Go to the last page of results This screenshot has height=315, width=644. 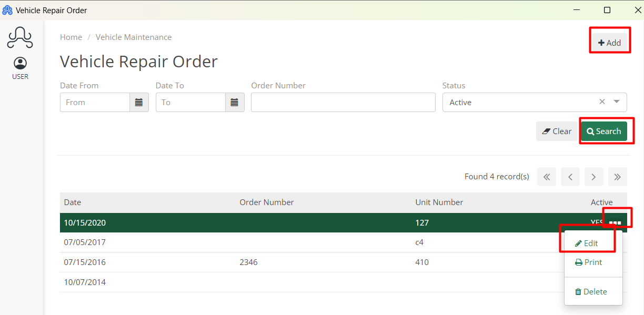pyautogui.click(x=618, y=177)
